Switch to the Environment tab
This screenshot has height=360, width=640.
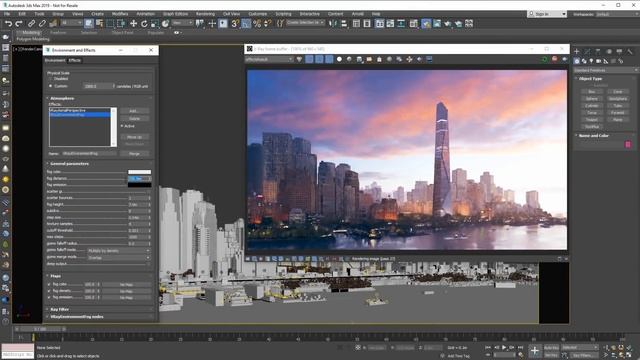(55, 60)
